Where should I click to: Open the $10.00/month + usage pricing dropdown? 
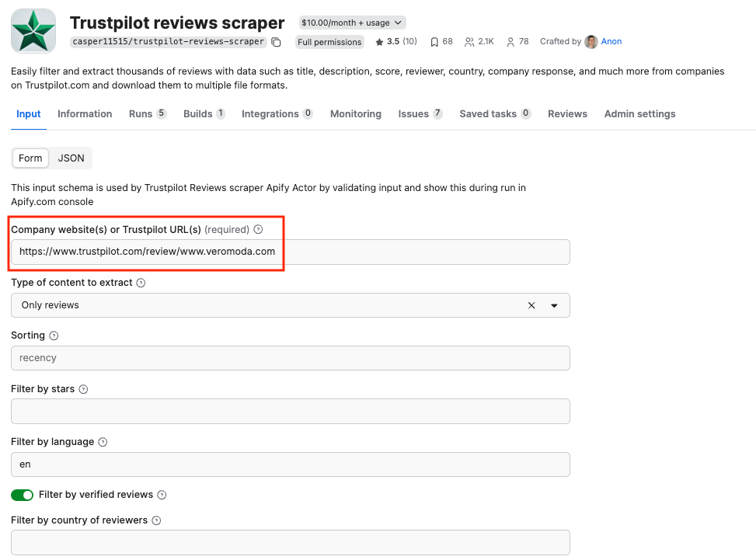351,22
